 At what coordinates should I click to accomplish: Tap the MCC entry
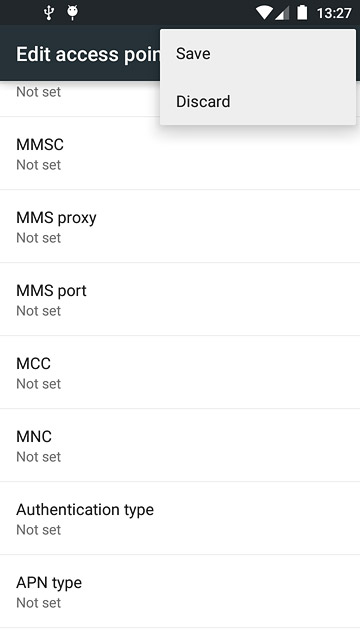tap(180, 373)
